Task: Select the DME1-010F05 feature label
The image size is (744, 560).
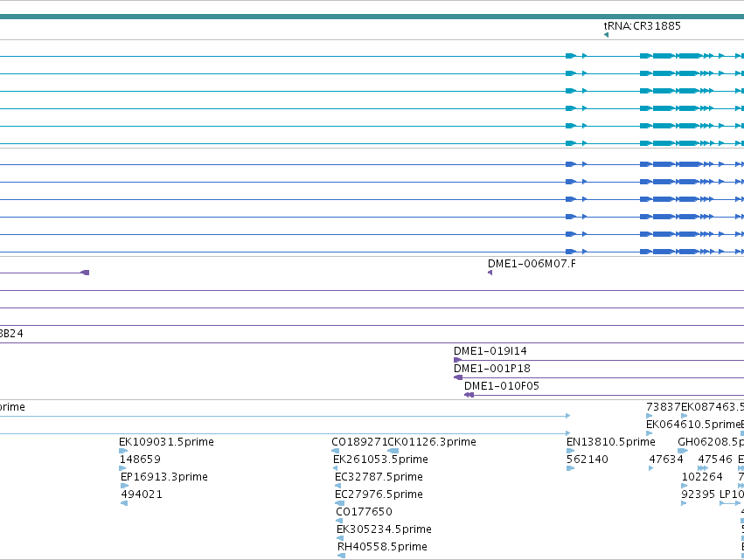Action: (x=502, y=386)
